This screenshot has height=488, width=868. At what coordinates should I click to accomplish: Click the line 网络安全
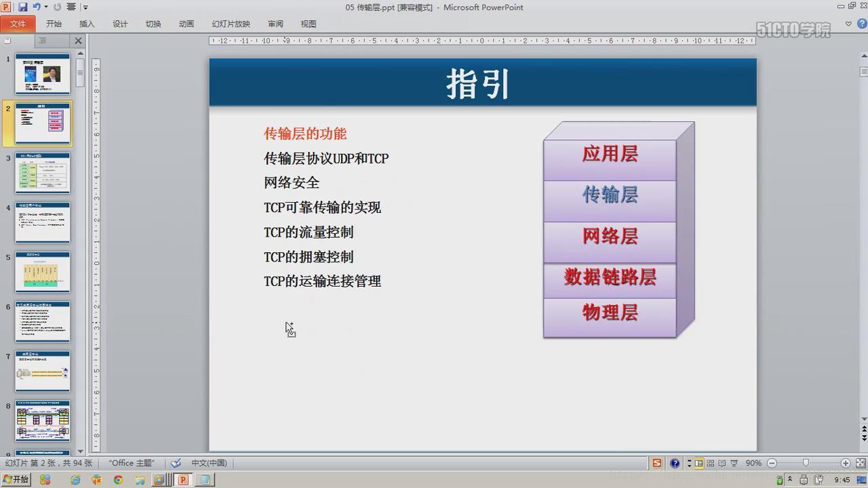coord(292,183)
